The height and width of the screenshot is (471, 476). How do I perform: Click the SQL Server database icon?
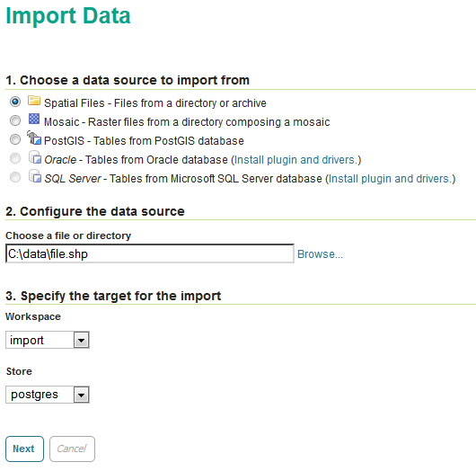[35, 176]
